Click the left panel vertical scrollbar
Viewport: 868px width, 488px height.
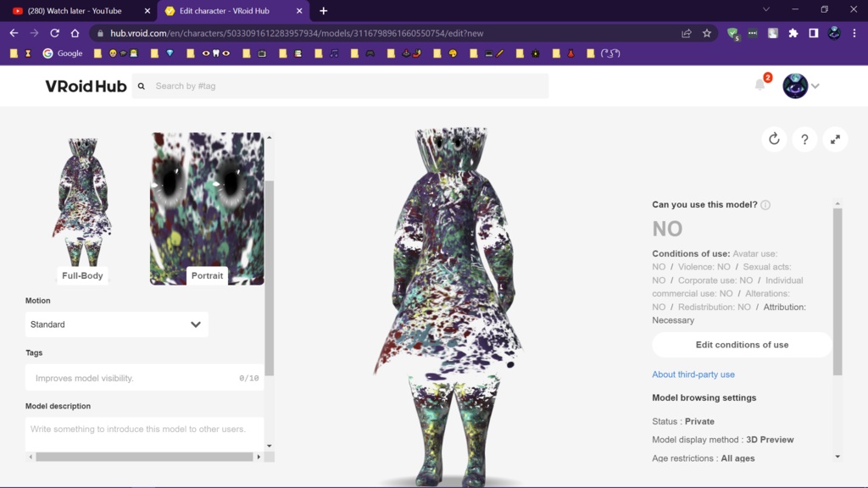click(270, 278)
